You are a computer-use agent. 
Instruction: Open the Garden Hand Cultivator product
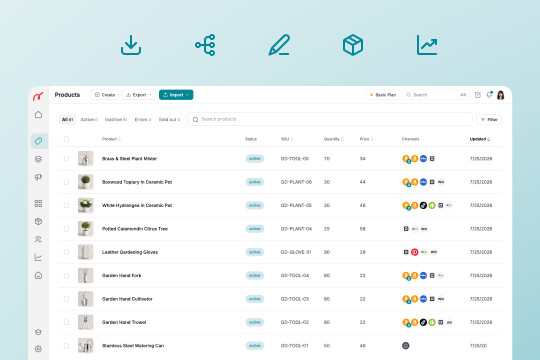click(x=127, y=299)
